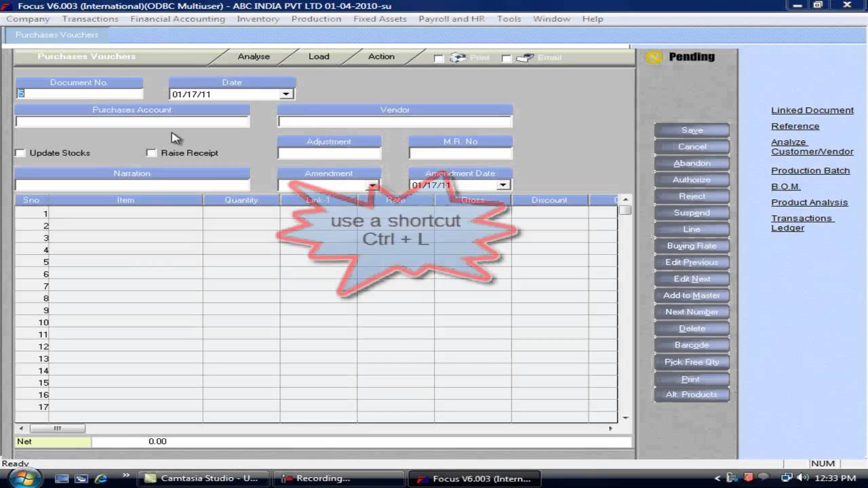
Task: Open the Company menu
Action: (28, 19)
